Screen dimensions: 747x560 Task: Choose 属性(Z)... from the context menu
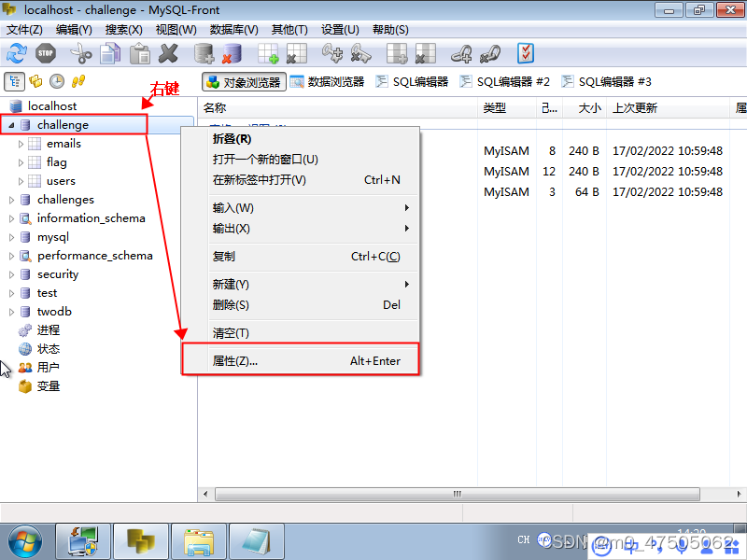click(301, 361)
